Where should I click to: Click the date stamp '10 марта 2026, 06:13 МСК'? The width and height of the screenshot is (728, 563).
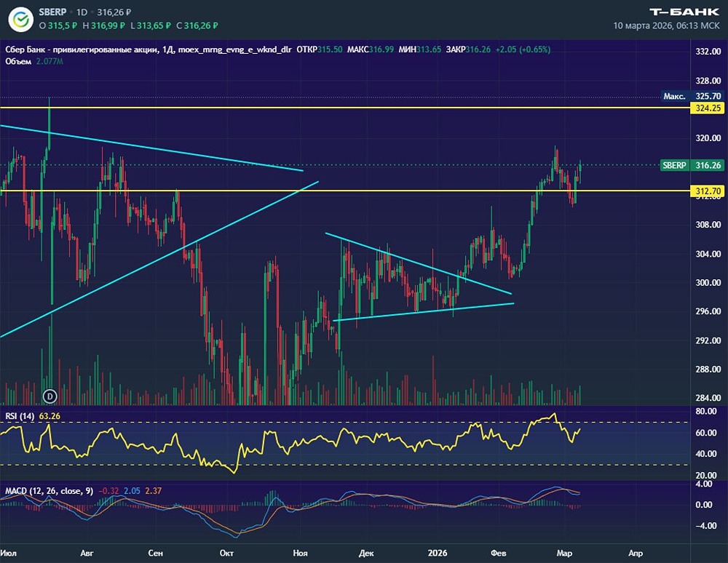click(666, 26)
